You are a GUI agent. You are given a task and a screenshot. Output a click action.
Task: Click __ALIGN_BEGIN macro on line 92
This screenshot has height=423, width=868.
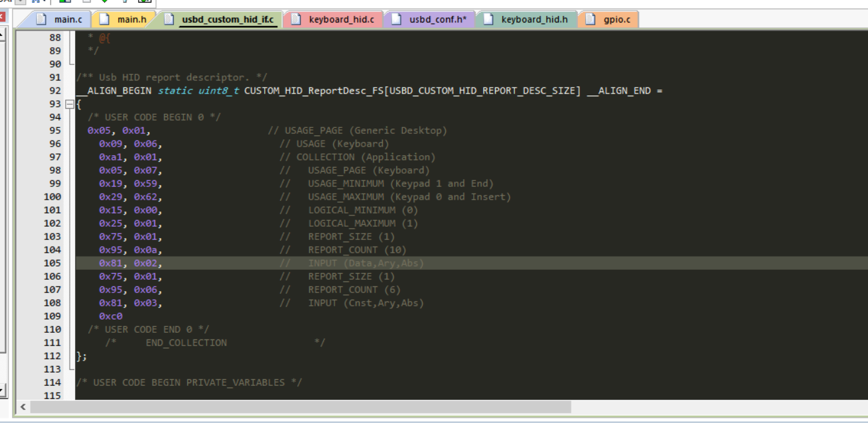pyautogui.click(x=114, y=91)
